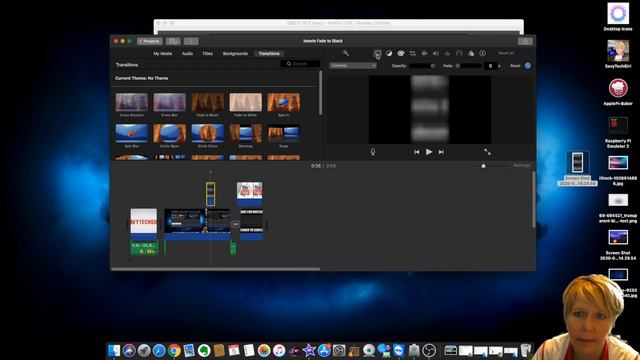Click the Fade duration value field
The image size is (640, 360).
[x=491, y=65]
